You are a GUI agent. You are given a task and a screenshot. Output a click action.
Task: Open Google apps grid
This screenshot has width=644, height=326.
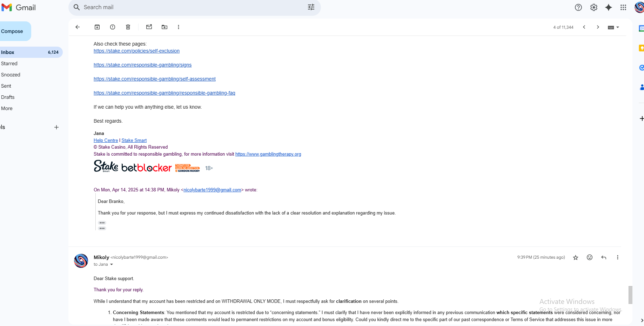click(x=623, y=7)
